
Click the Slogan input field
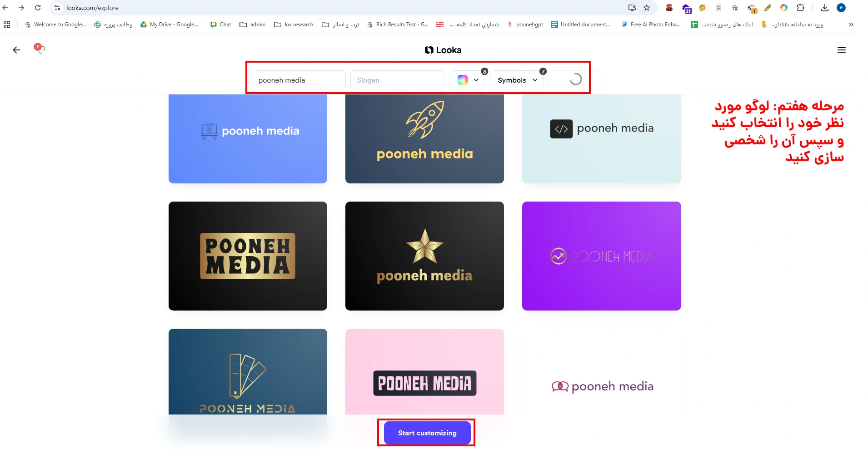pos(397,80)
